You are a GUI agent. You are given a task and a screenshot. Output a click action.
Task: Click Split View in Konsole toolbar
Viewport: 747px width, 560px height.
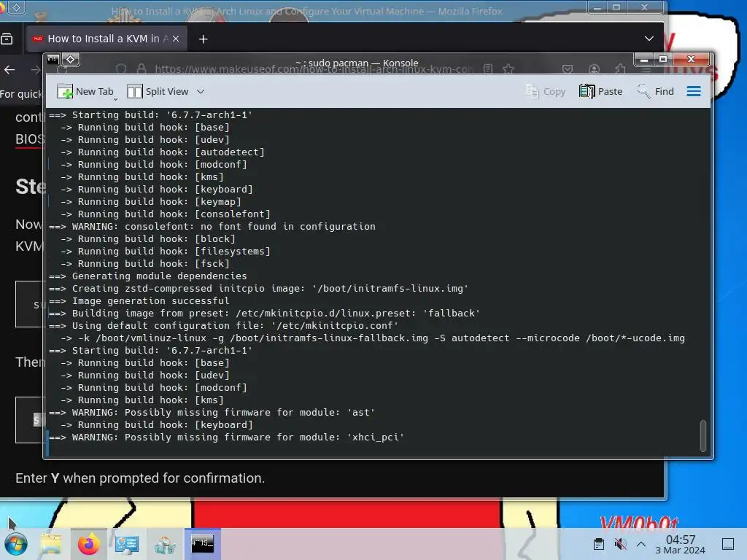pyautogui.click(x=158, y=91)
